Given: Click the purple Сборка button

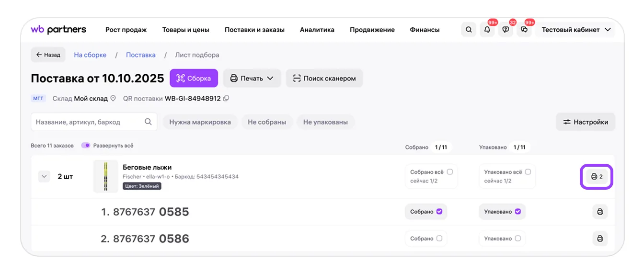Looking at the screenshot, I should 194,78.
